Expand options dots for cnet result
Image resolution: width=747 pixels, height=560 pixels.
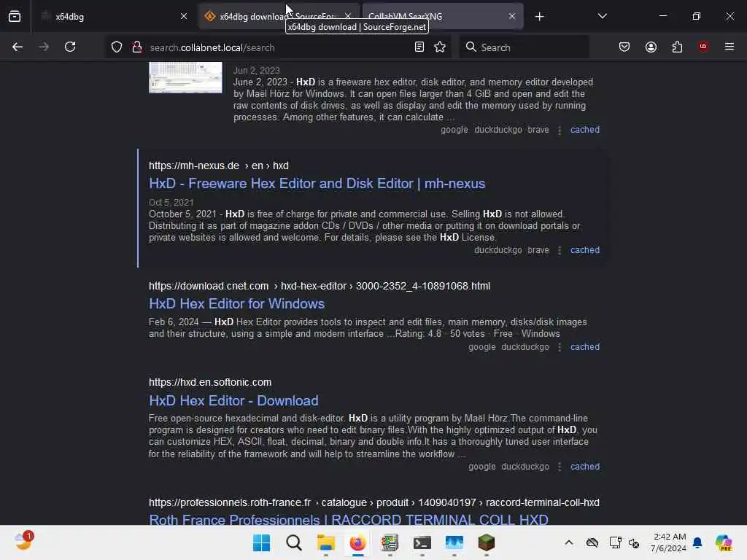point(560,347)
